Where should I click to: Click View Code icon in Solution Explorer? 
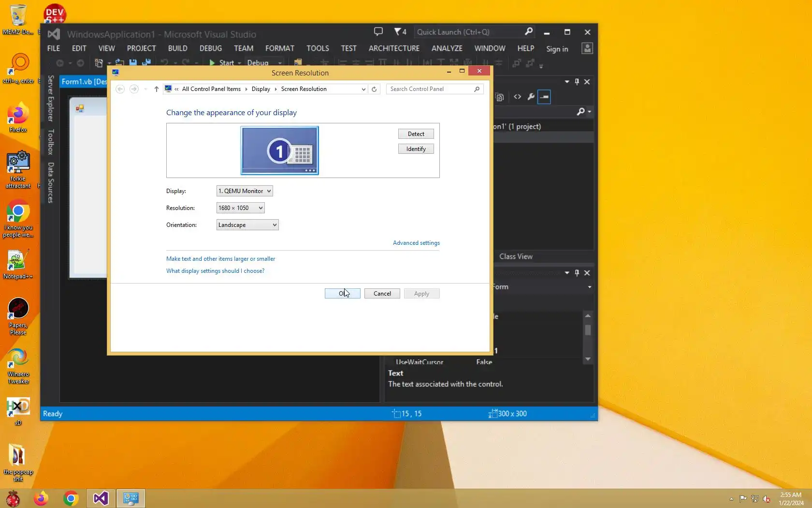(518, 97)
